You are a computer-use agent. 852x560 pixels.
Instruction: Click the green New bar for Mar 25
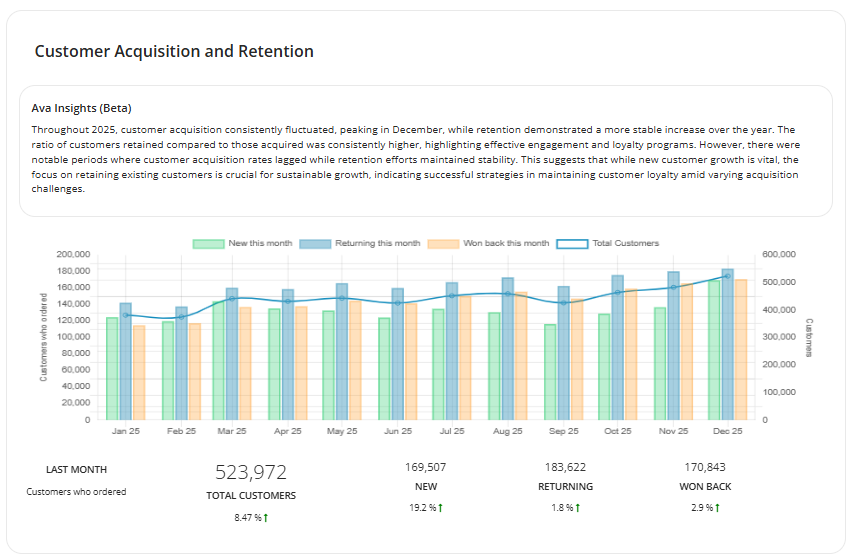tap(218, 360)
